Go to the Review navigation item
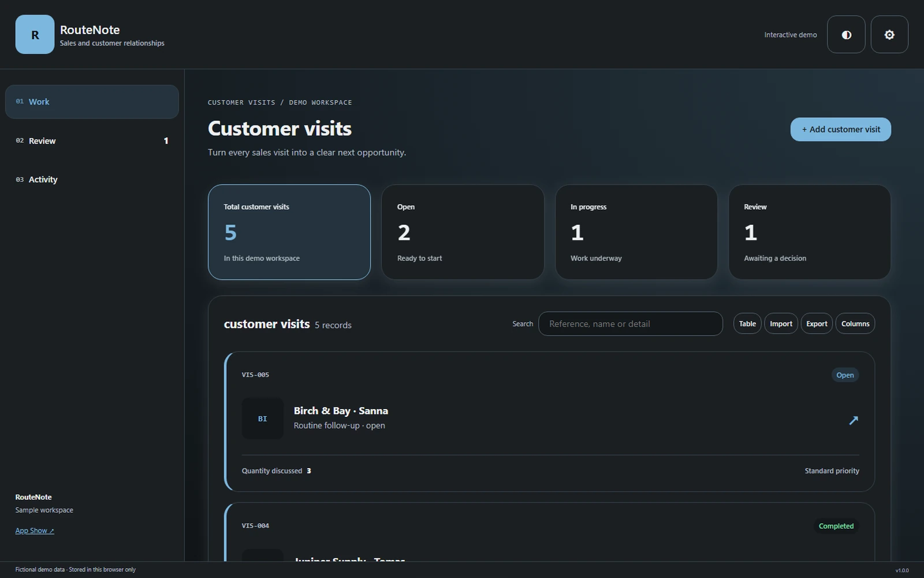924x578 pixels. pyautogui.click(x=92, y=140)
